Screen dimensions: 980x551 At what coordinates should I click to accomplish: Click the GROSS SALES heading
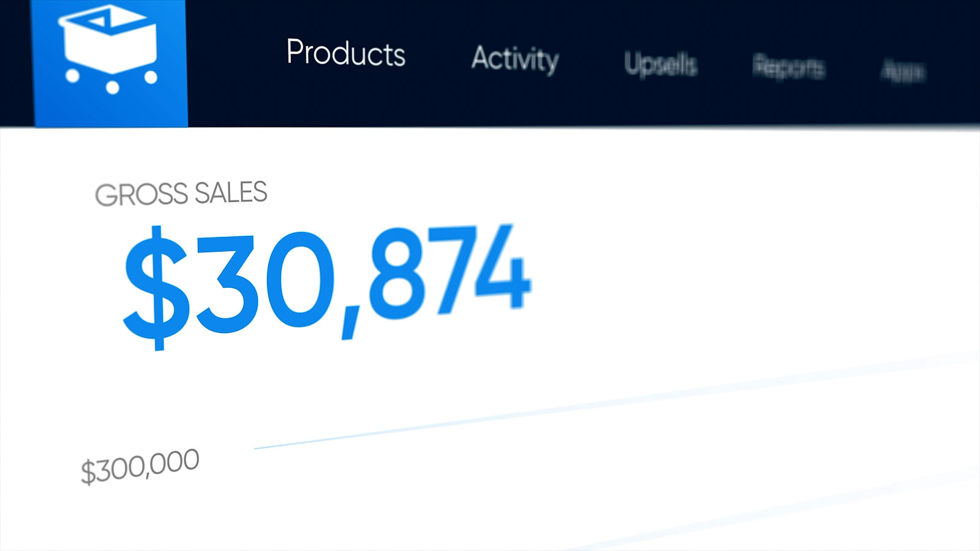pos(181,194)
